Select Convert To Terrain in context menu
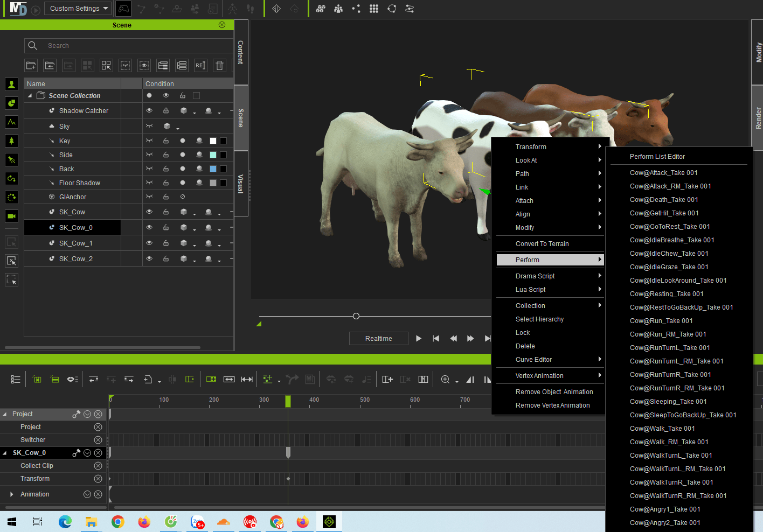The height and width of the screenshot is (532, 763). [542, 244]
